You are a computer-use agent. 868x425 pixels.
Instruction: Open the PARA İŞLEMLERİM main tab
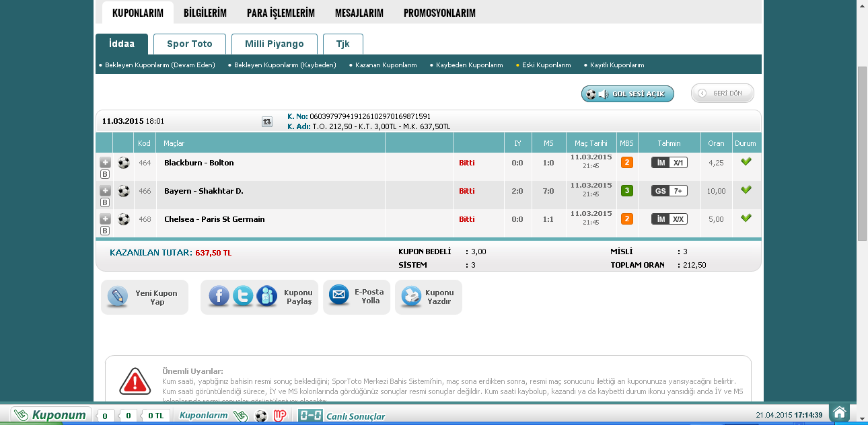click(281, 13)
